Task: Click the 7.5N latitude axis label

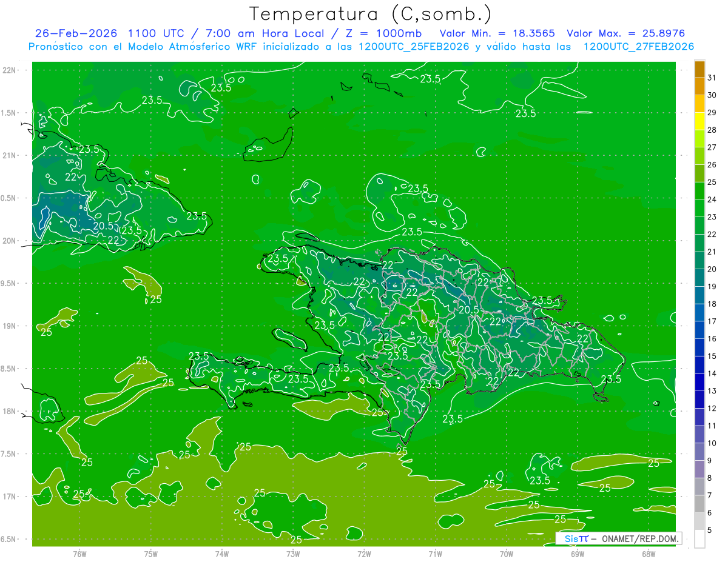Action: [x=9, y=454]
